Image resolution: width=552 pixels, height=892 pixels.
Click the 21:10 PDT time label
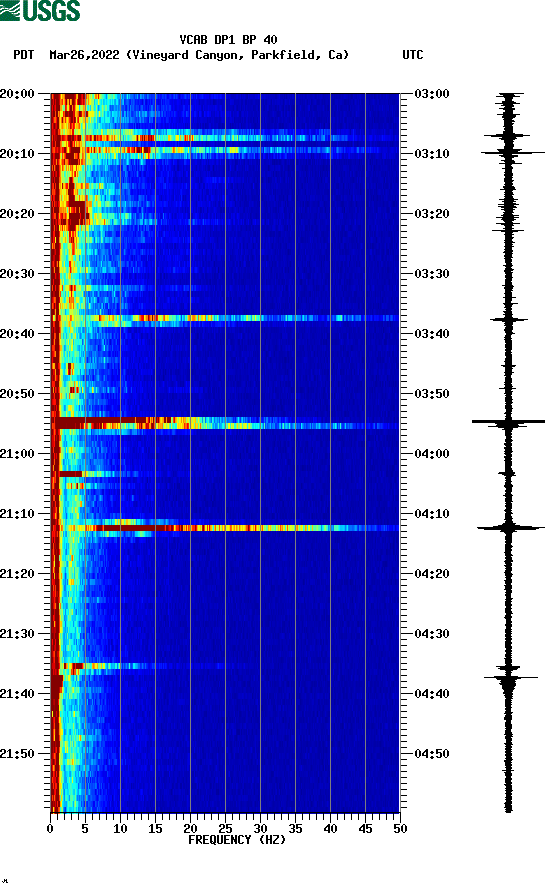click(x=17, y=514)
